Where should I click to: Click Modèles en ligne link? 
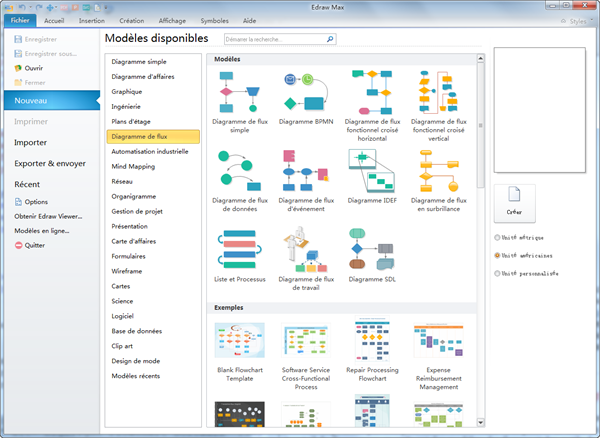pos(42,231)
